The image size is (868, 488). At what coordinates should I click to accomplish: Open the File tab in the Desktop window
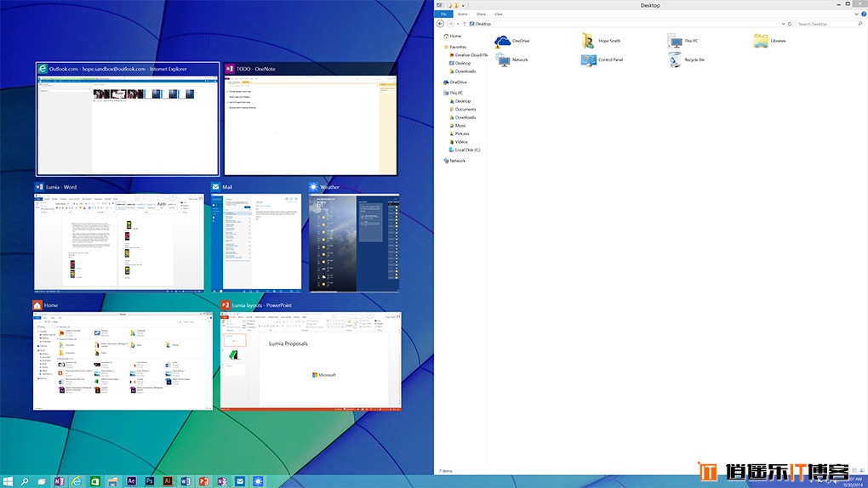[x=443, y=14]
